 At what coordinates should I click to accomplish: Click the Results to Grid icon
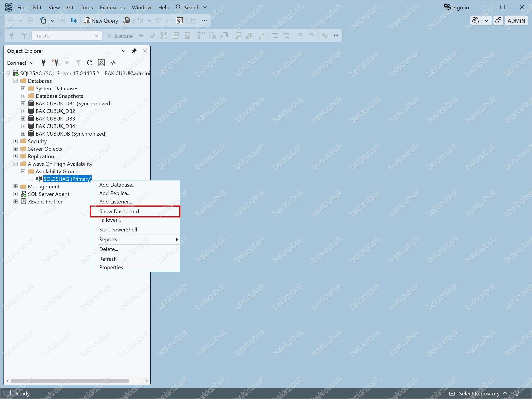(x=249, y=36)
